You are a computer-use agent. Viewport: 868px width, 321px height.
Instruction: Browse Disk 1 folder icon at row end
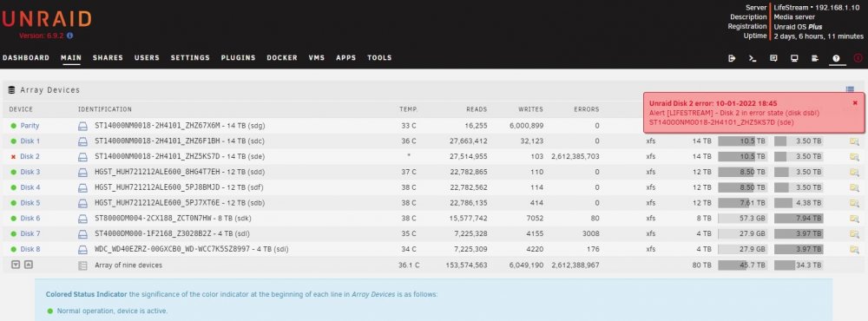[x=854, y=141]
